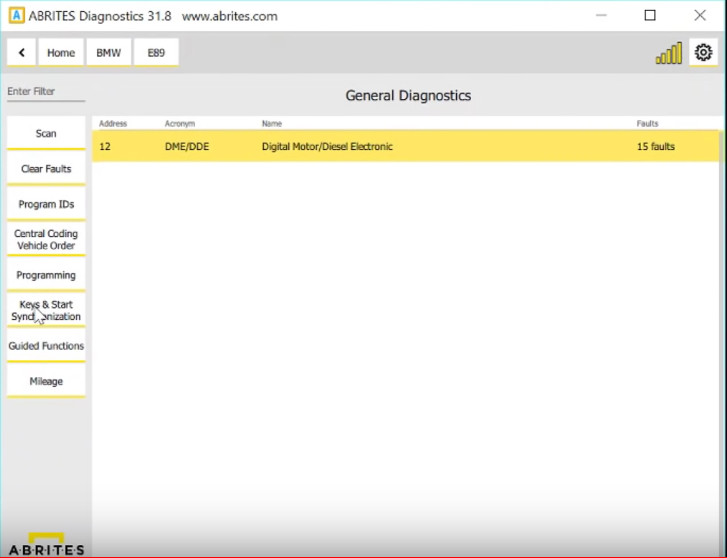Open the BMW breadcrumb

pyautogui.click(x=108, y=52)
